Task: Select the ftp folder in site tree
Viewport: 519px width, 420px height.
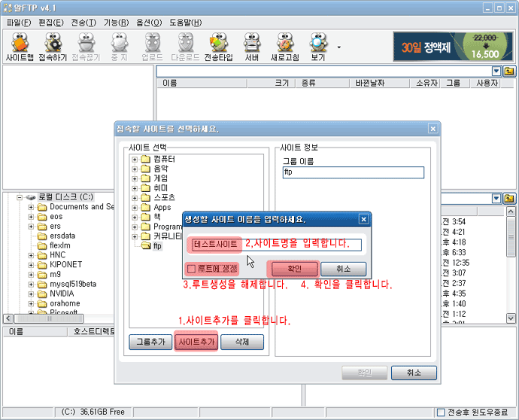Action: pos(157,245)
